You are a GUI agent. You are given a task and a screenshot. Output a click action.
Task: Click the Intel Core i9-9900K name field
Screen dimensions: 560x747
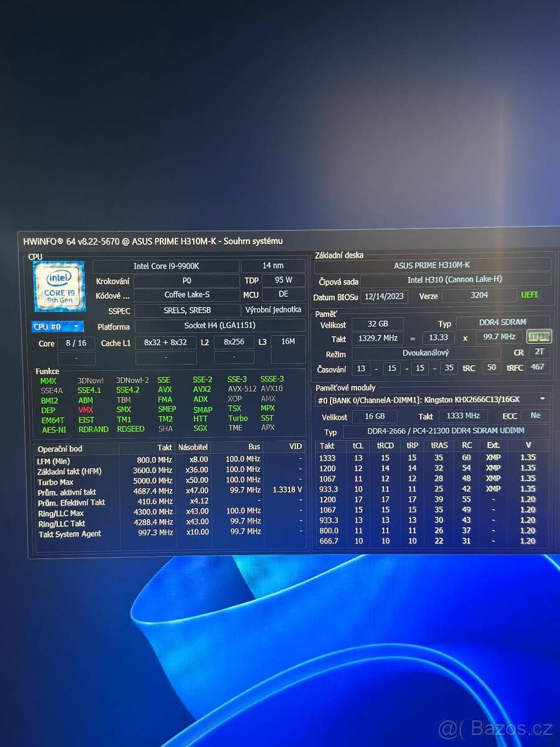(x=167, y=266)
